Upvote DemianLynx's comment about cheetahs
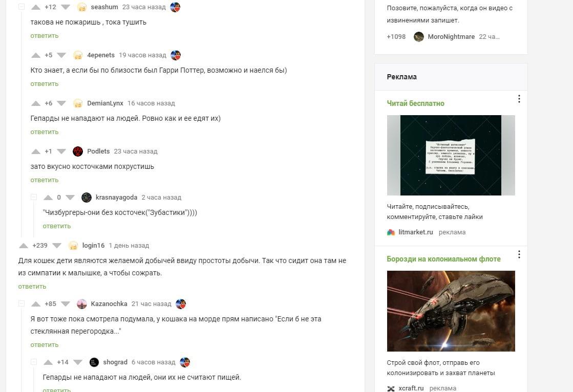 pyautogui.click(x=36, y=103)
